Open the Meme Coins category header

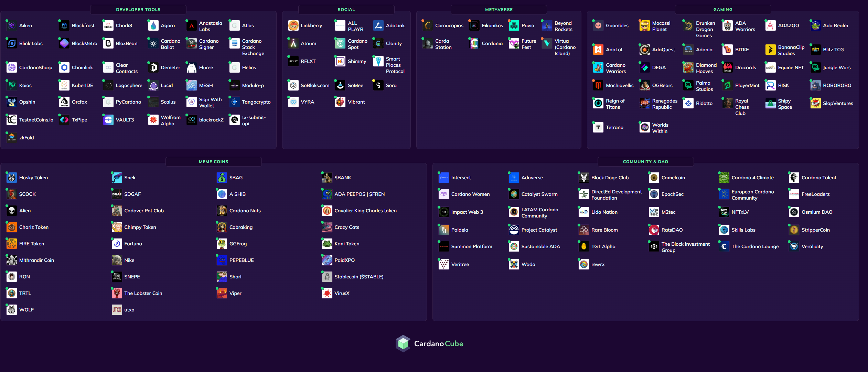pos(214,162)
